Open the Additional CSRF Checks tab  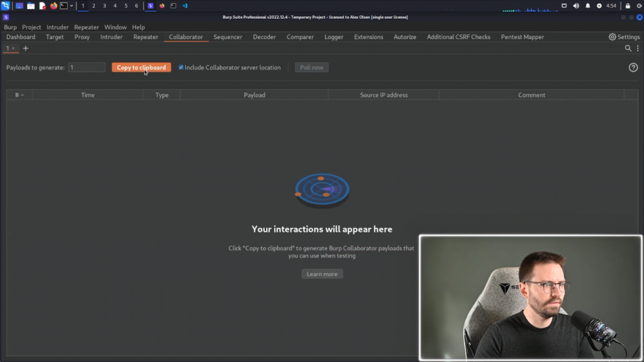[458, 37]
